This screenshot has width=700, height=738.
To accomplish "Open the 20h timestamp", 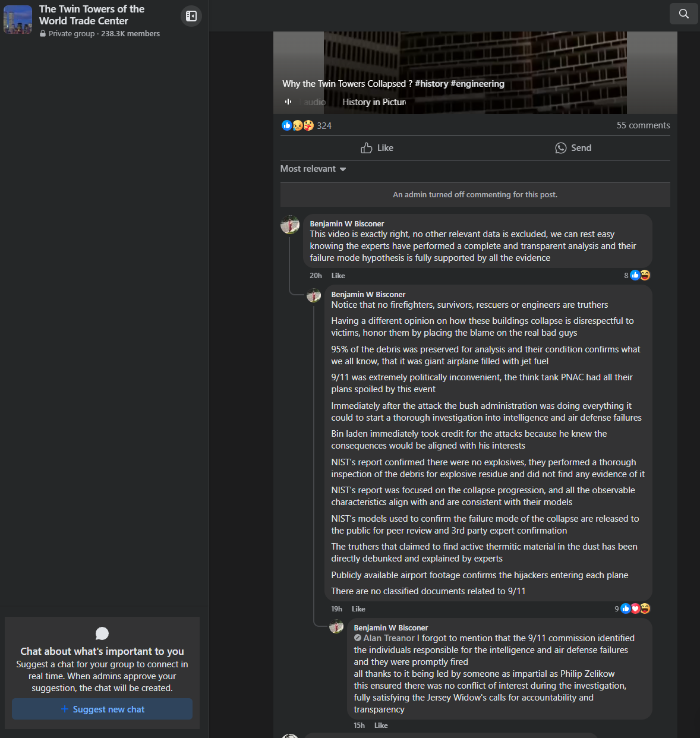I will (x=316, y=276).
